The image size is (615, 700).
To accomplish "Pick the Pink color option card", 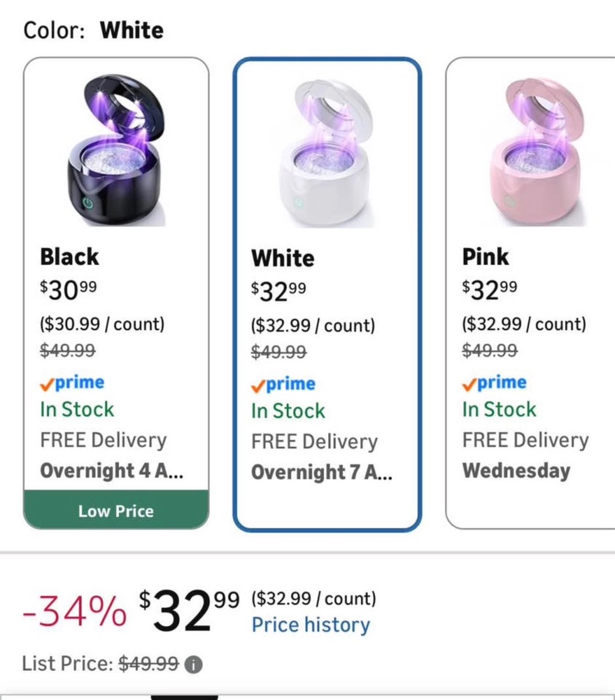I will pos(529,292).
